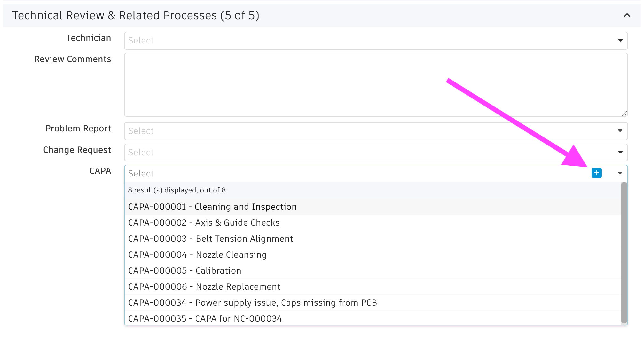The height and width of the screenshot is (337, 644).
Task: Click the CAPA results list scrollbar
Action: click(624, 253)
